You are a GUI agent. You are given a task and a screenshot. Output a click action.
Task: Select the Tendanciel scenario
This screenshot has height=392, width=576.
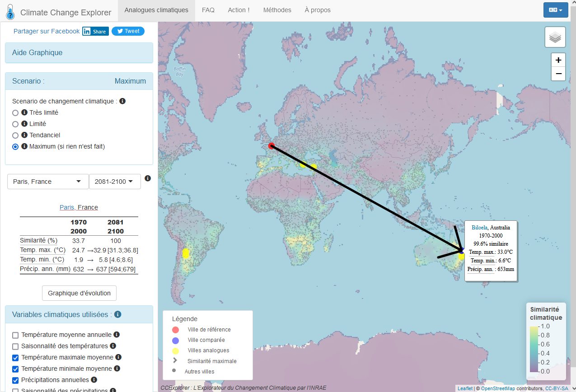click(x=15, y=135)
